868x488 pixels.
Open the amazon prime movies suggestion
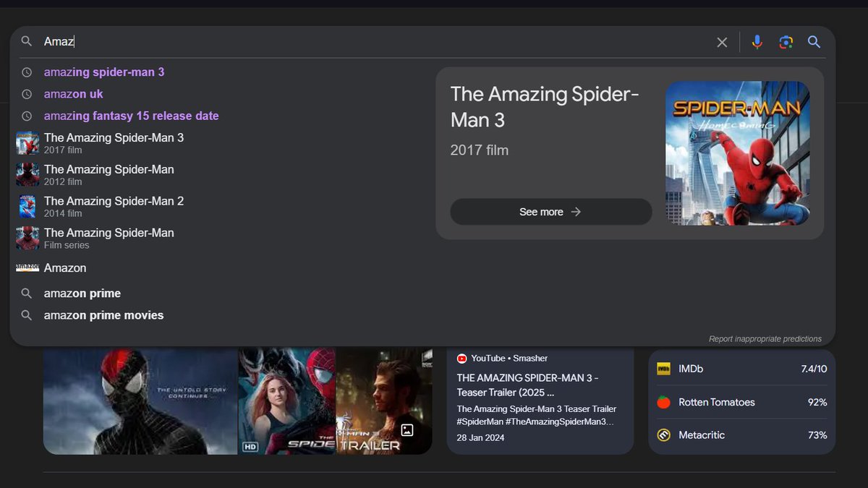(103, 315)
